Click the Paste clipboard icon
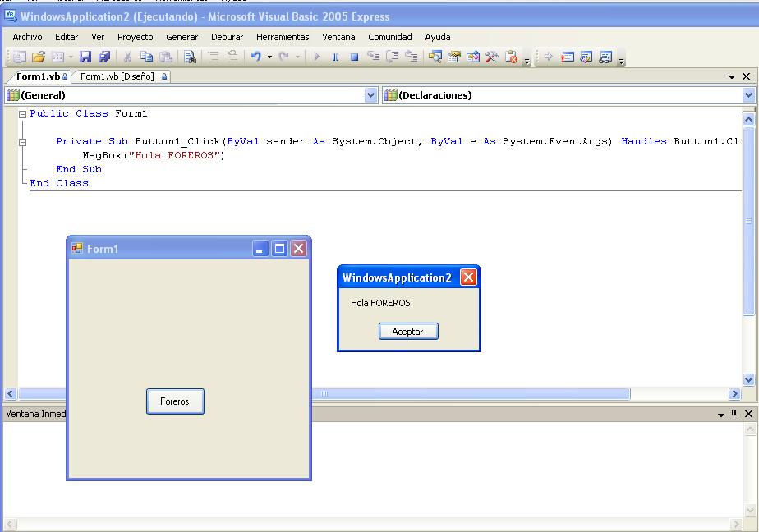 pyautogui.click(x=166, y=57)
